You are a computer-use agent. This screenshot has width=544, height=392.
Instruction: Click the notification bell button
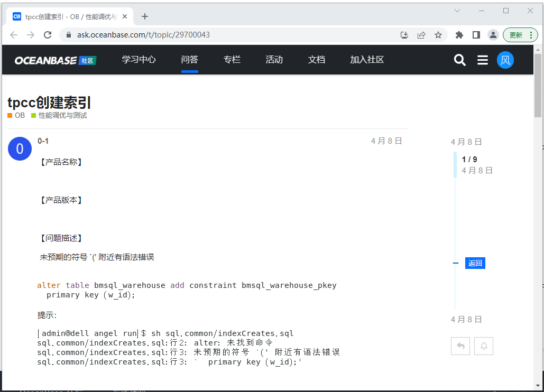coord(484,346)
